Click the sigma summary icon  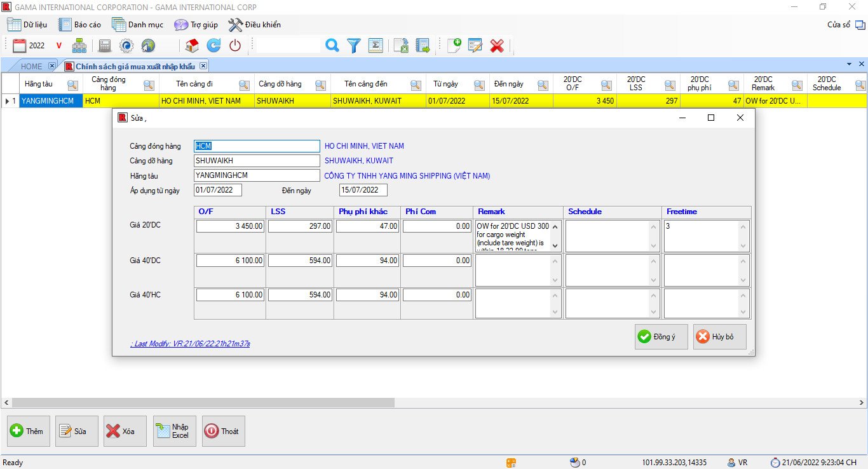tap(376, 45)
